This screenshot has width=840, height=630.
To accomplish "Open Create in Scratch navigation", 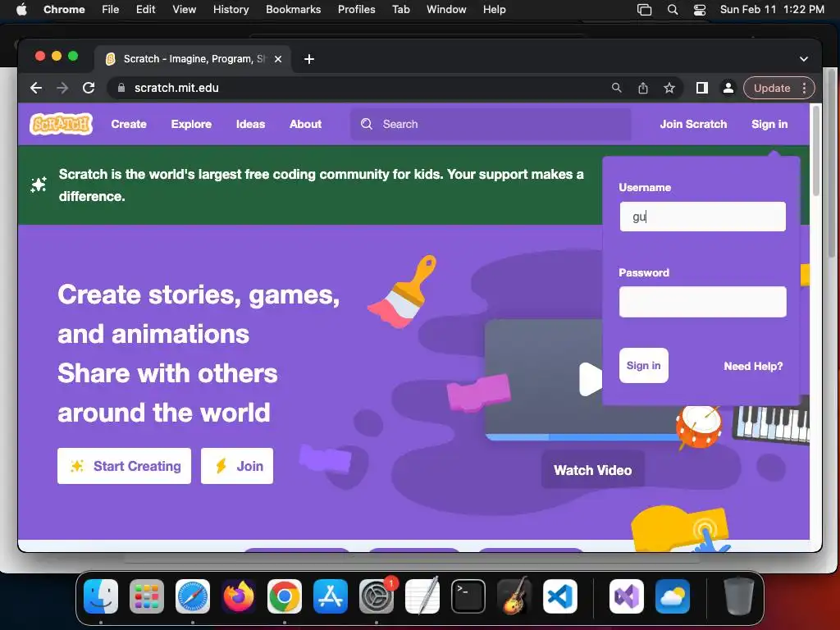I will point(129,124).
